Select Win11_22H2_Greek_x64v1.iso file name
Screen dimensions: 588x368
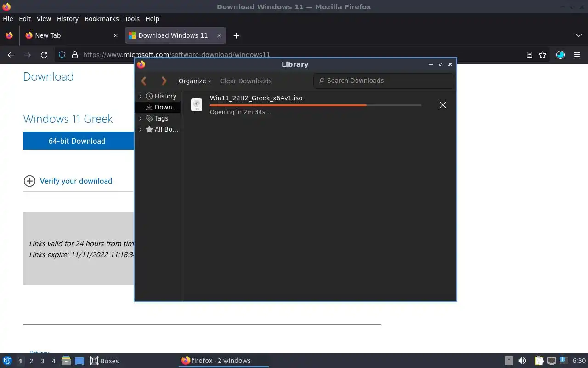[x=256, y=98]
